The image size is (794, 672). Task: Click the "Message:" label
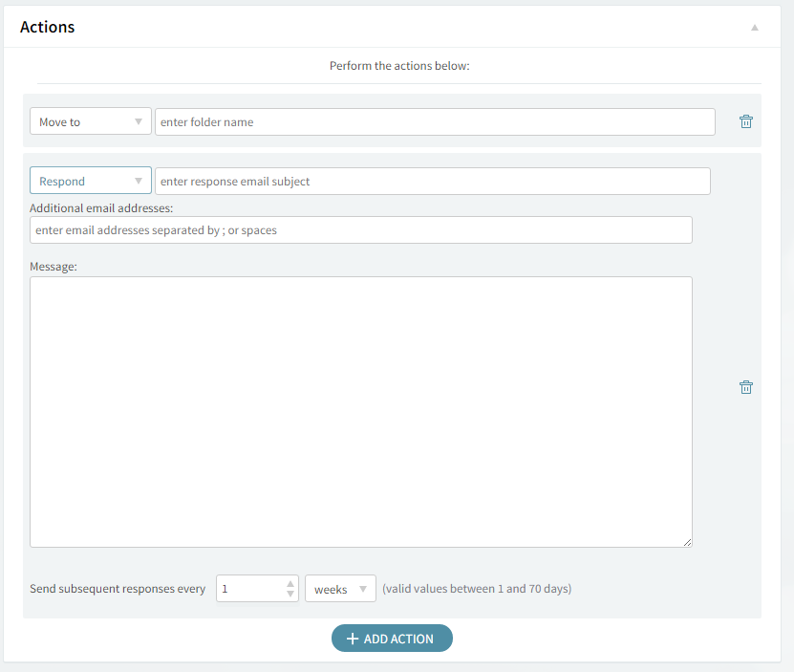click(54, 267)
